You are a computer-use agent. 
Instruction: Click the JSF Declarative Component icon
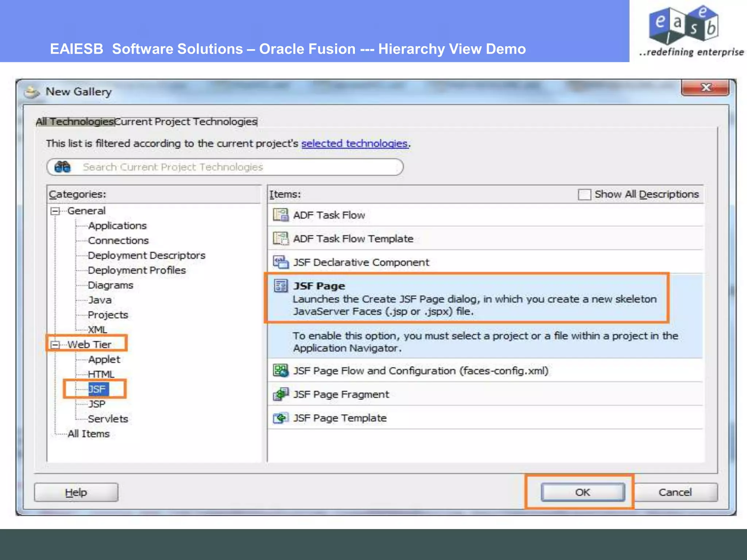[281, 262]
